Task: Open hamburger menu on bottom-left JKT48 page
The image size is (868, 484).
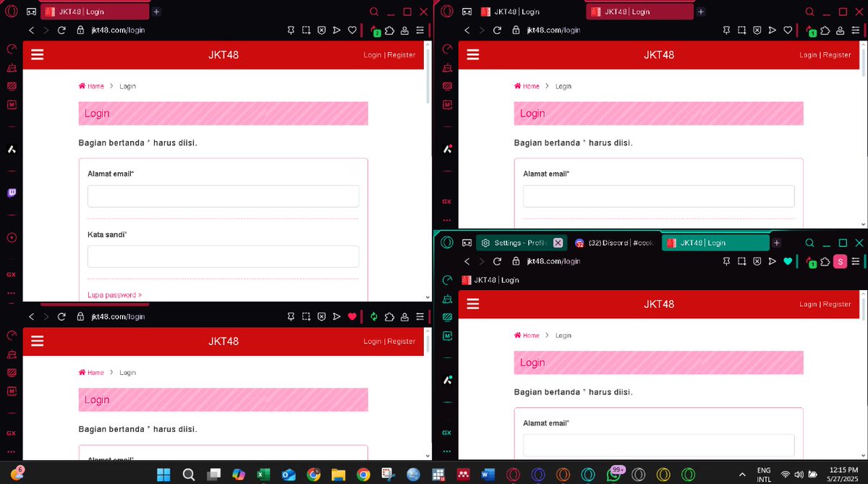Action: (38, 341)
